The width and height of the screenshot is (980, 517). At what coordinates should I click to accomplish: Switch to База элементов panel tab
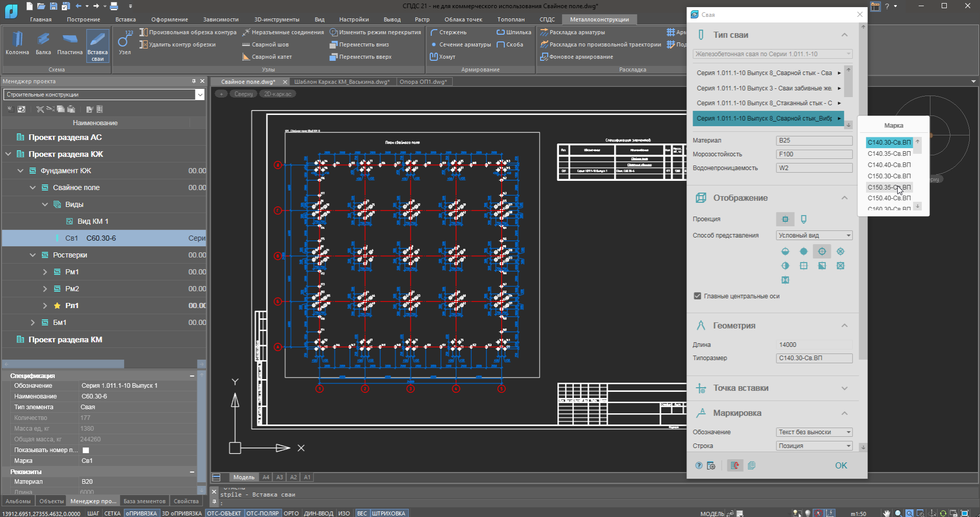click(x=144, y=501)
